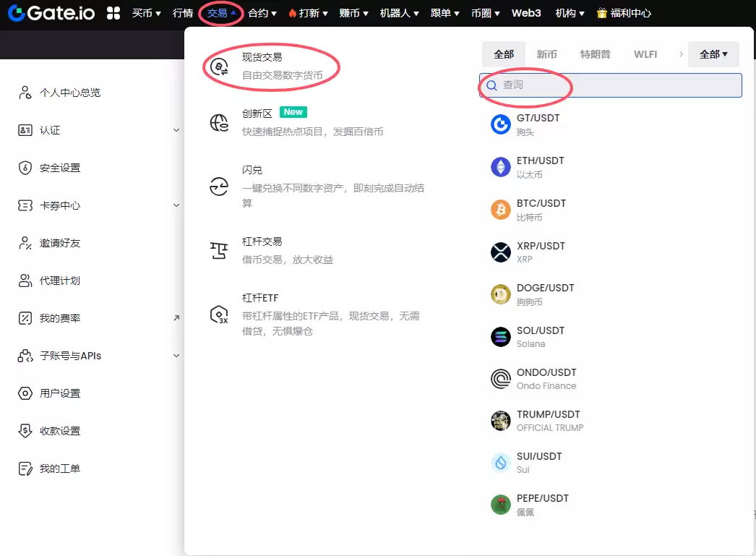Expand the 认证 sidebar section

(x=176, y=130)
